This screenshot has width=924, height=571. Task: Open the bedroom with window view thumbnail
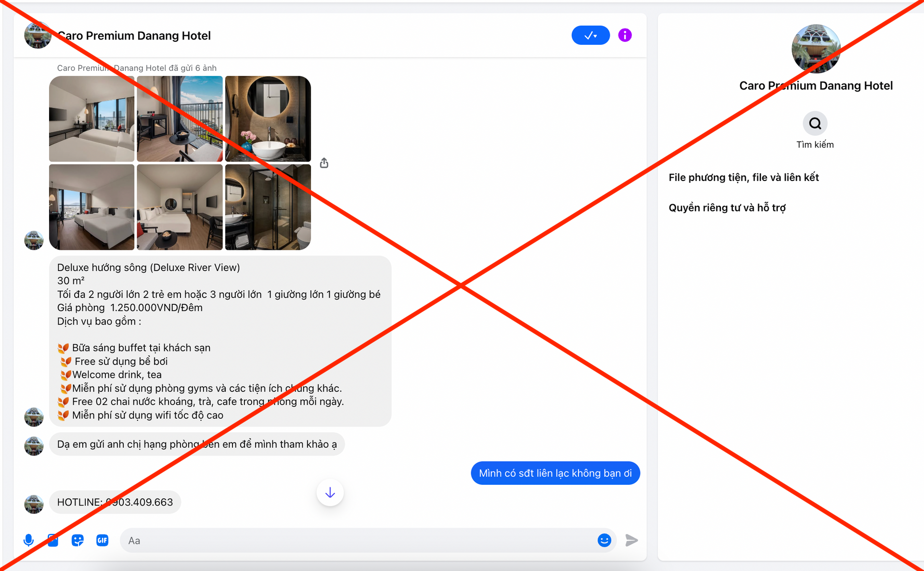(x=91, y=119)
